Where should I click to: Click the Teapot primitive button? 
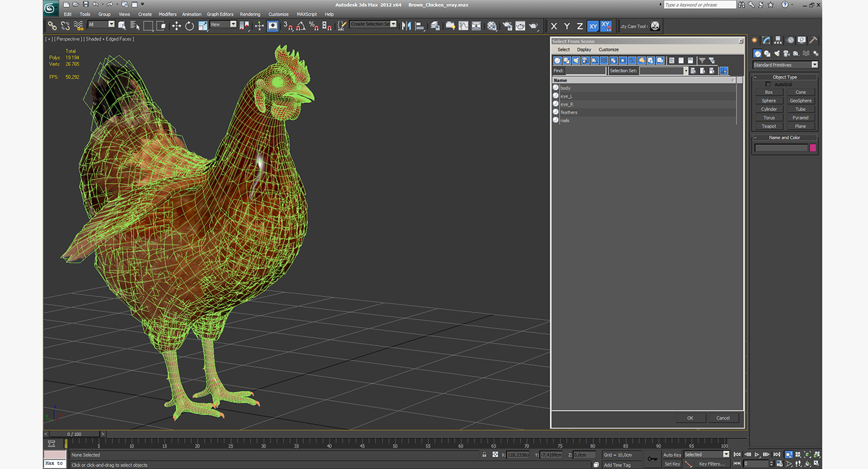769,126
